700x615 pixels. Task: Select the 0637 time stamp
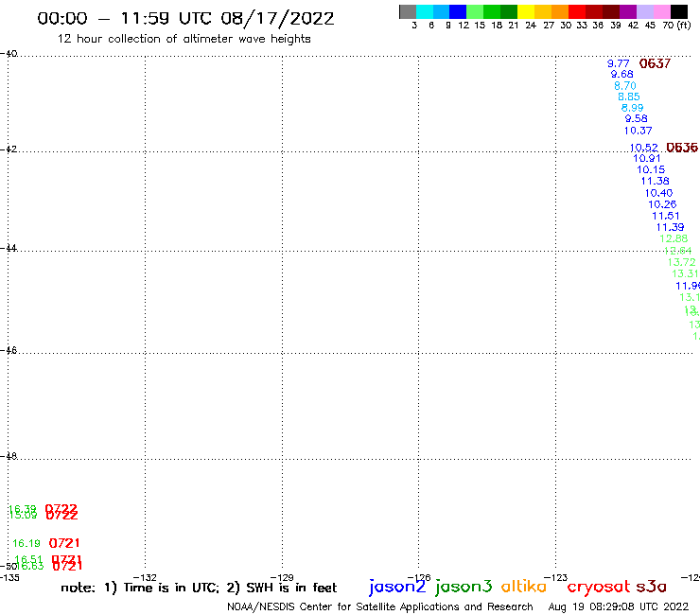click(655, 63)
